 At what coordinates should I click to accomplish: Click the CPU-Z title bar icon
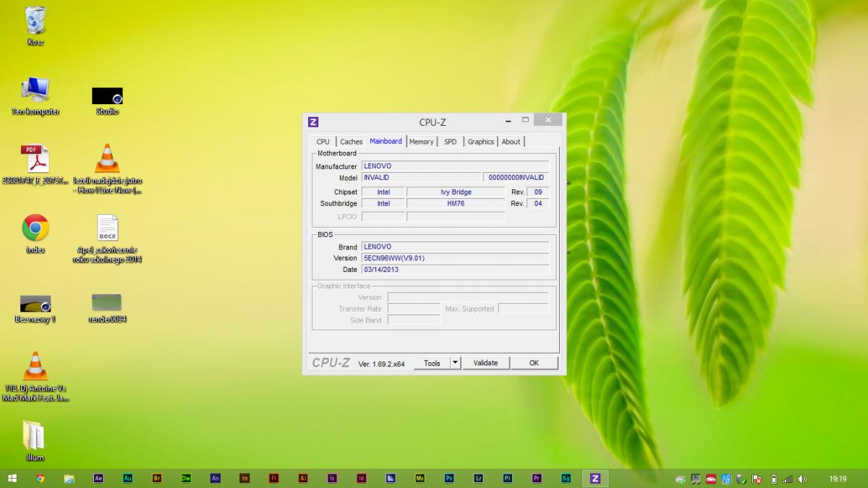[313, 121]
